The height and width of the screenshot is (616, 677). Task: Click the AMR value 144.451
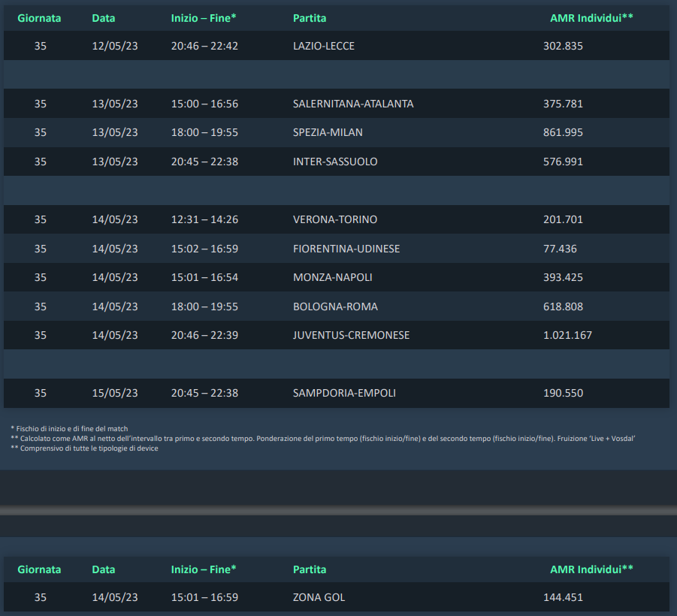(x=563, y=597)
